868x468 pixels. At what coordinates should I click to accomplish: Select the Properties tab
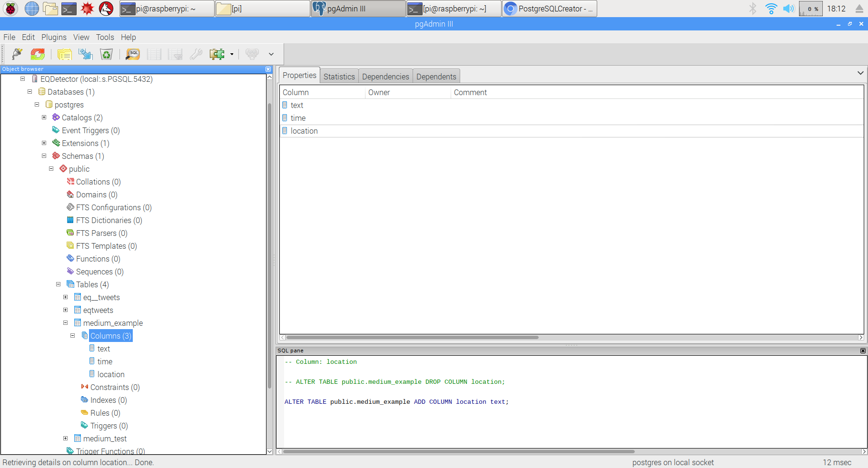click(299, 75)
